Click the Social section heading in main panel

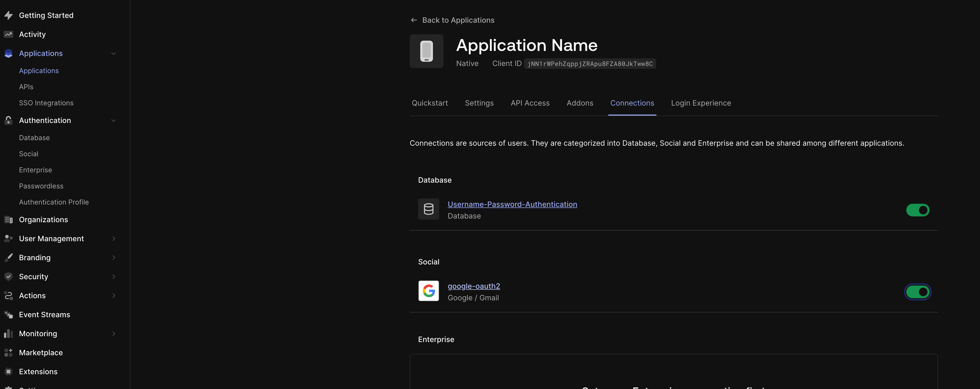tap(428, 262)
